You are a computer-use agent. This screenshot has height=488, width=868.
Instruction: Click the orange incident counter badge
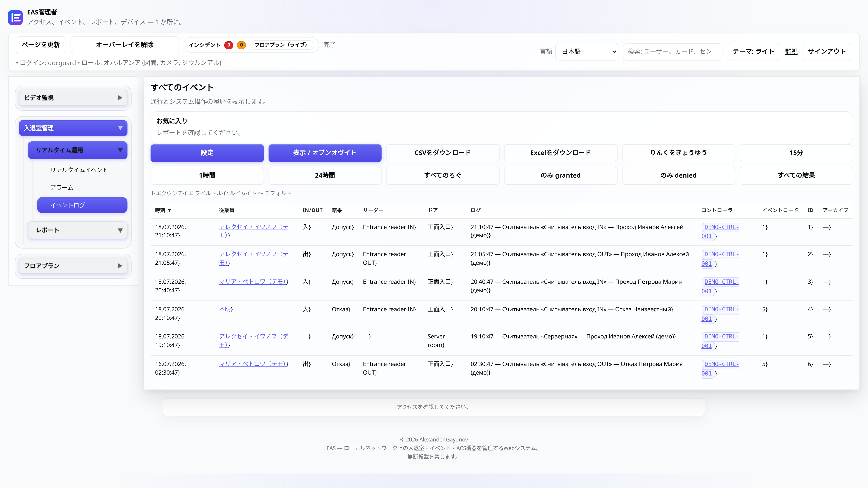click(x=241, y=45)
